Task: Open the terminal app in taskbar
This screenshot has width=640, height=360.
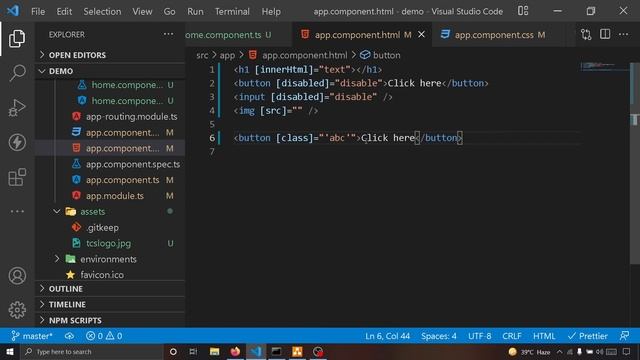Action: point(276,351)
